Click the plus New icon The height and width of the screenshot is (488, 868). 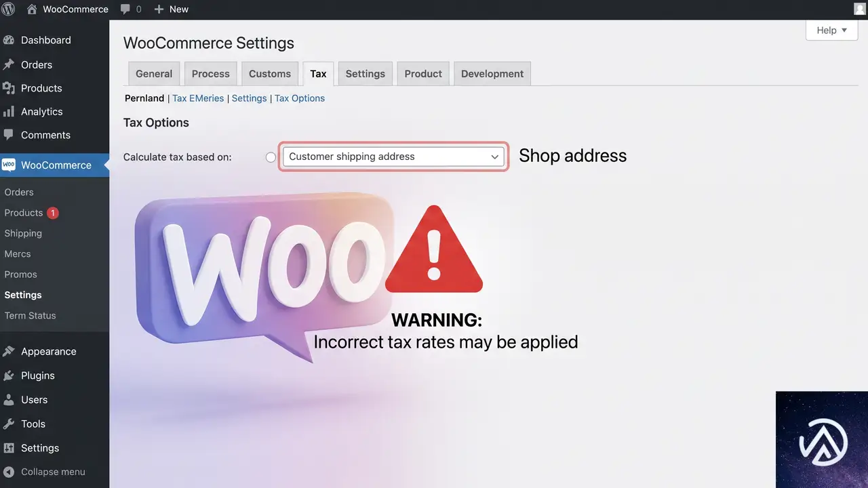click(159, 9)
